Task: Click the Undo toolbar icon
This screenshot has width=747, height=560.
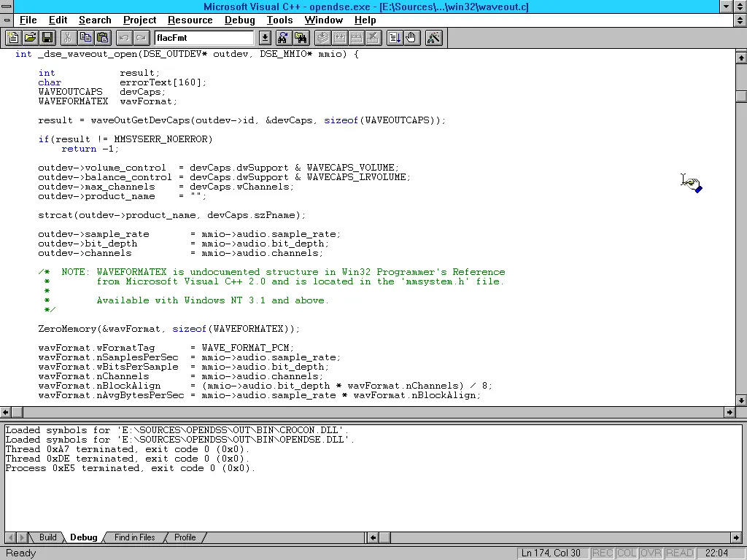Action: point(124,38)
